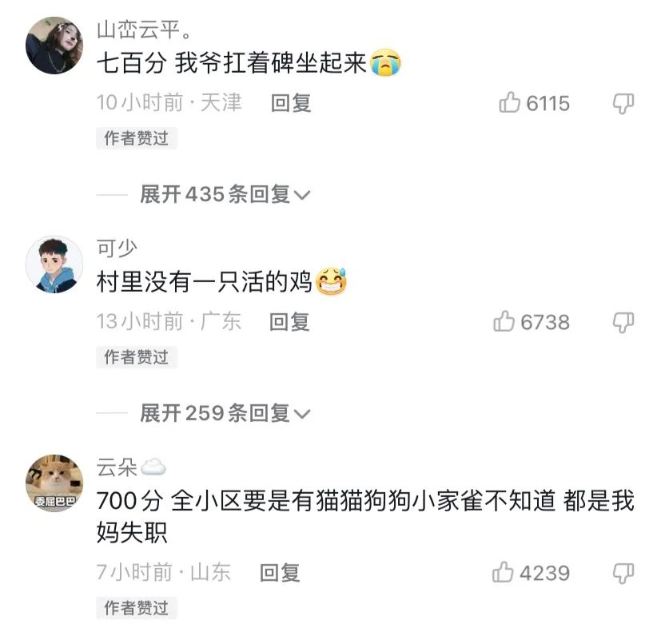Reply to the Guangdong comment by 可少

pyautogui.click(x=289, y=322)
